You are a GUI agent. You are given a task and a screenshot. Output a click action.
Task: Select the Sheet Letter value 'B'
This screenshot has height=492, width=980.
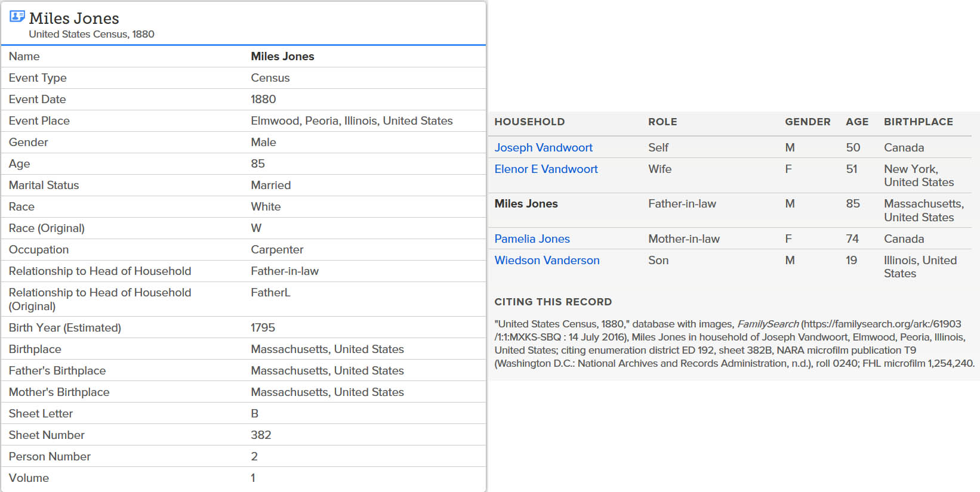click(255, 413)
